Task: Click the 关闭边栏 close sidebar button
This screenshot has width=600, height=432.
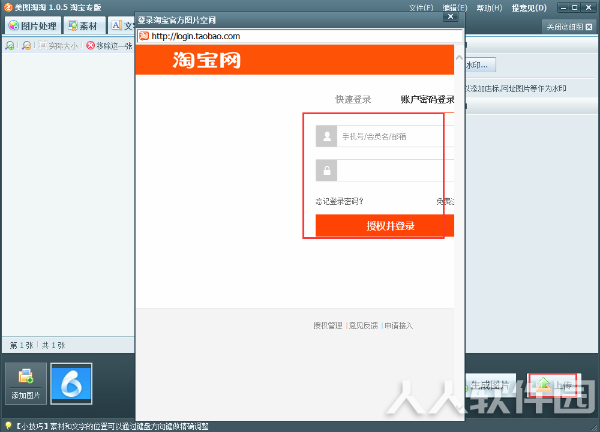Action: (569, 27)
